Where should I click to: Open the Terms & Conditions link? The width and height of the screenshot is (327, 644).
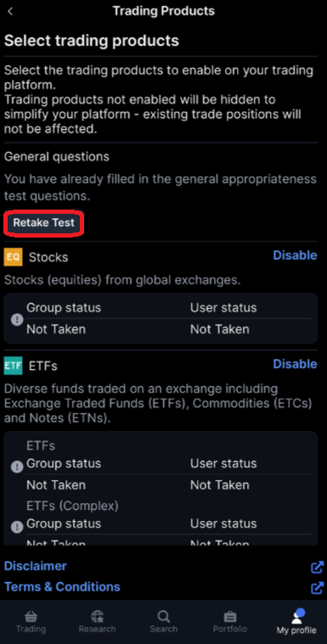click(x=62, y=586)
